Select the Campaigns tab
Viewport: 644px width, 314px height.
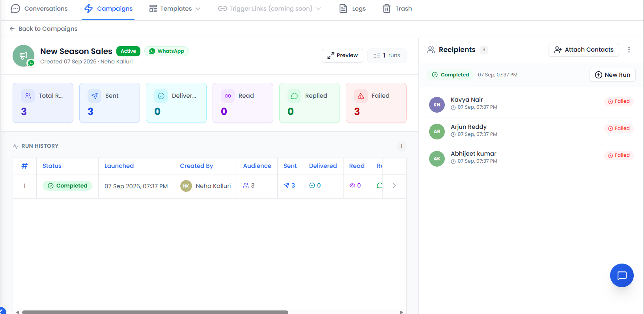point(108,9)
